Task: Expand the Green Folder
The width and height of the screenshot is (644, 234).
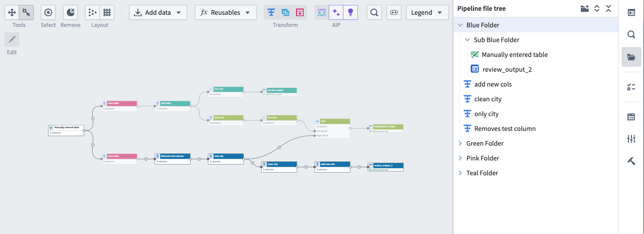Action: [460, 143]
